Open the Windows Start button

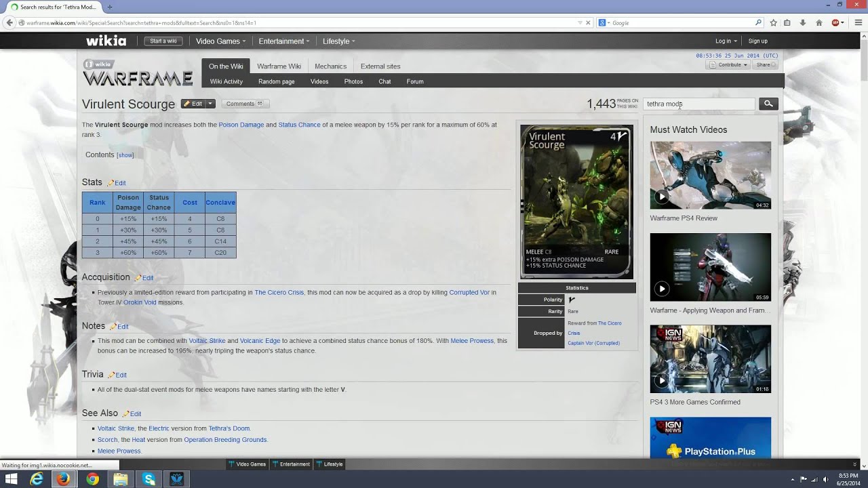pyautogui.click(x=11, y=479)
